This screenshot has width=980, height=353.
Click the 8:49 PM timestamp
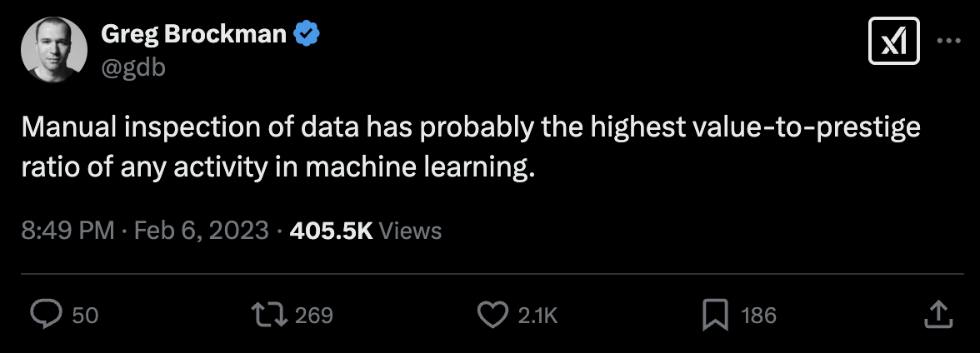(67, 230)
